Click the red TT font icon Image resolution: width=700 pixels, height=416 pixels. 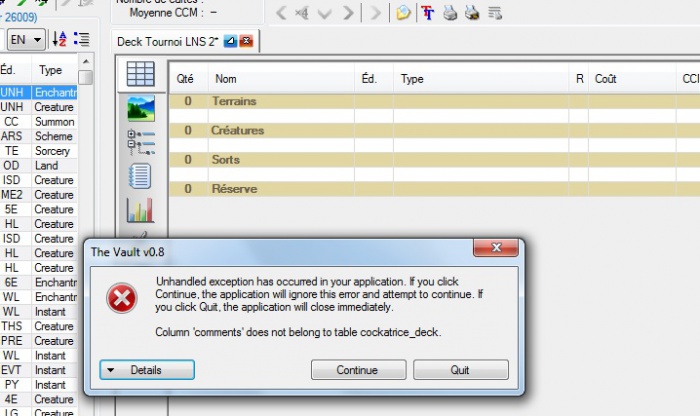click(428, 13)
